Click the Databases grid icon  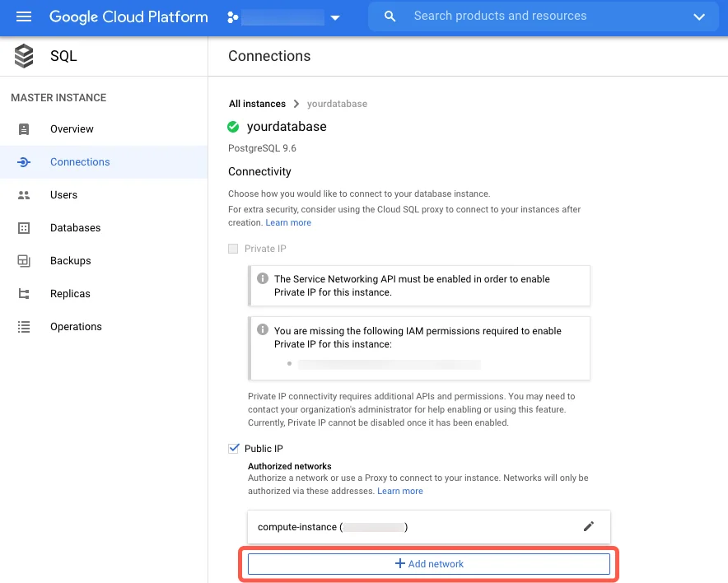[24, 228]
